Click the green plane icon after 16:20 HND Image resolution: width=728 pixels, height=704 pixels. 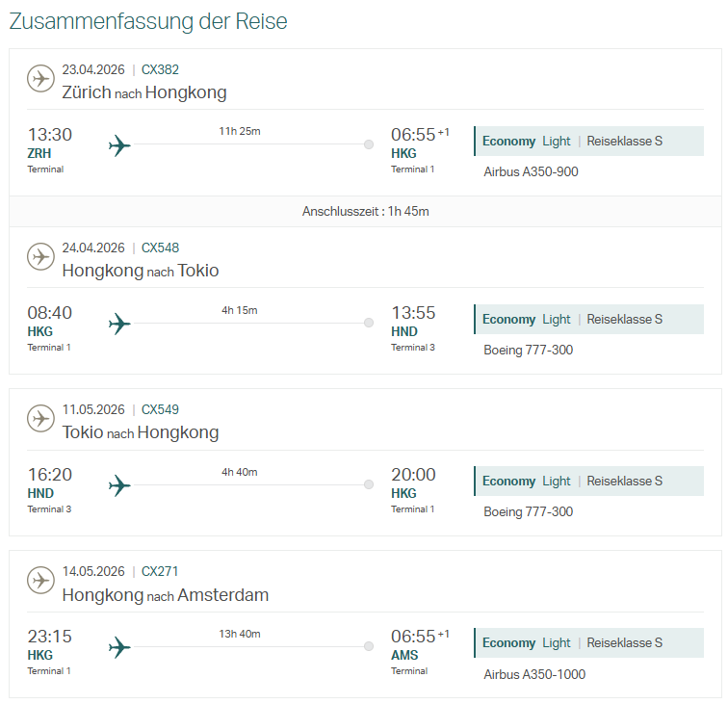coord(119,485)
